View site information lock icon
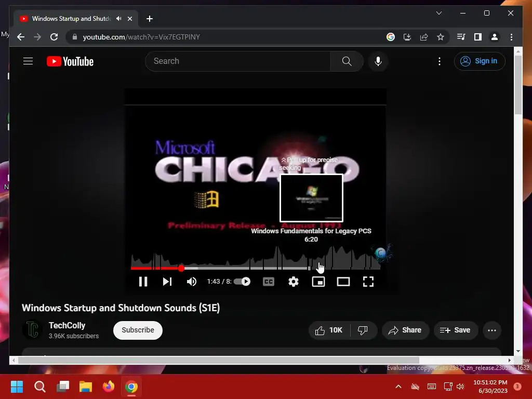 pyautogui.click(x=75, y=37)
